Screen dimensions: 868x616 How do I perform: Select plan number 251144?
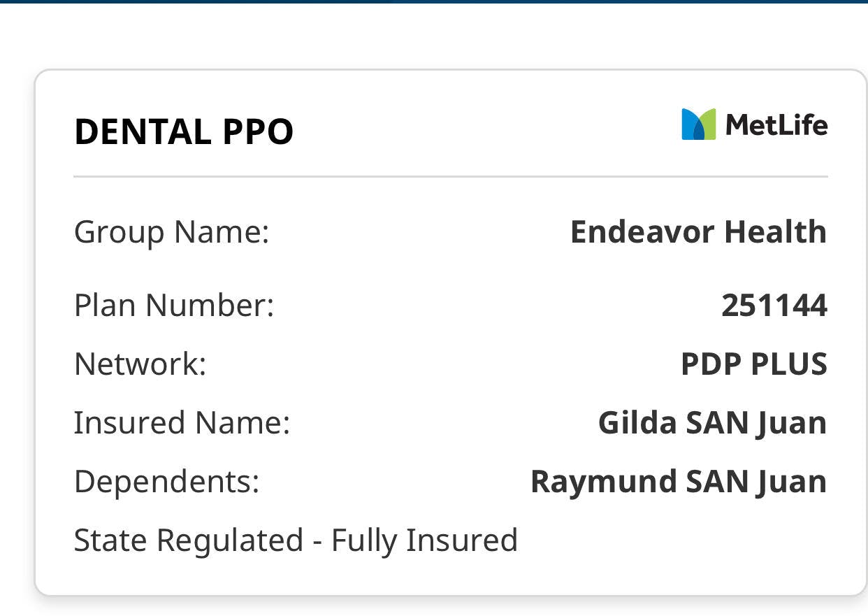tap(774, 306)
